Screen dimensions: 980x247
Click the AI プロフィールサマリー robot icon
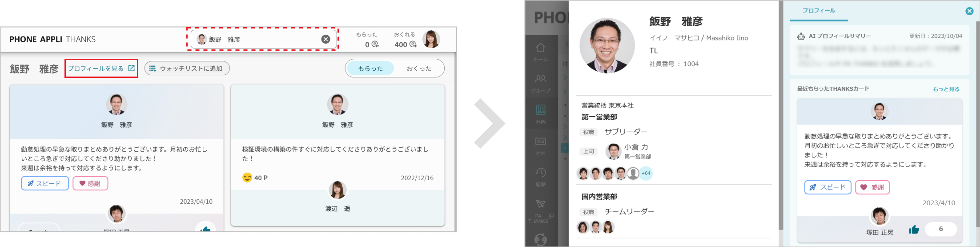pos(801,36)
